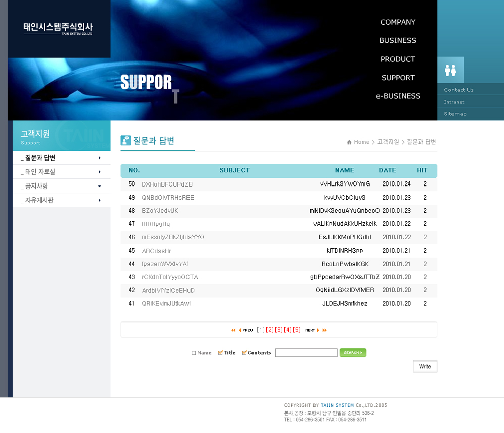
Task: Uncheck the Contents search checkbox
Action: click(244, 353)
